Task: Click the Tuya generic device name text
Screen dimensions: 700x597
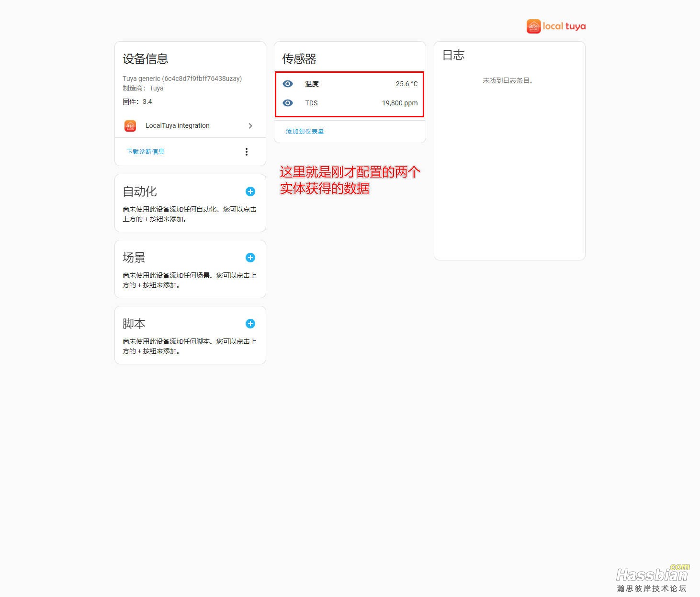Action: [x=182, y=79]
